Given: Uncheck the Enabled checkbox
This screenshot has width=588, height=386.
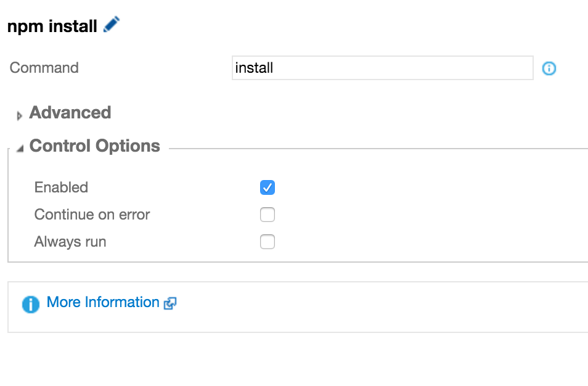Looking at the screenshot, I should tap(267, 187).
